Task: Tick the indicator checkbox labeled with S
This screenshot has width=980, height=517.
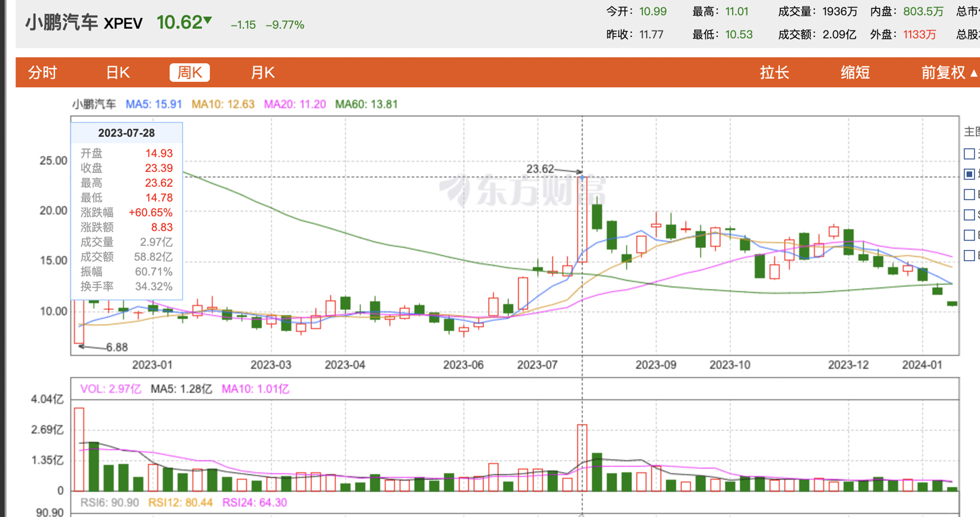Action: click(x=969, y=215)
